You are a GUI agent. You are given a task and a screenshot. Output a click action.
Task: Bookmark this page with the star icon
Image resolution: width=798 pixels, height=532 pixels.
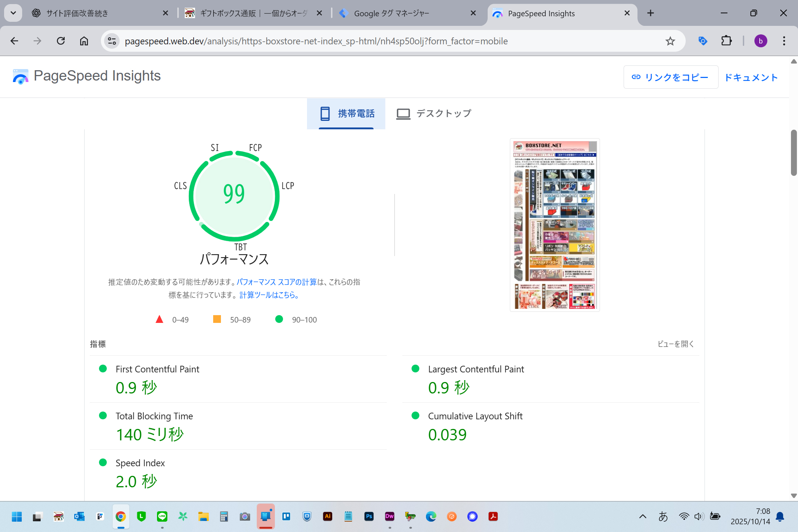point(670,41)
